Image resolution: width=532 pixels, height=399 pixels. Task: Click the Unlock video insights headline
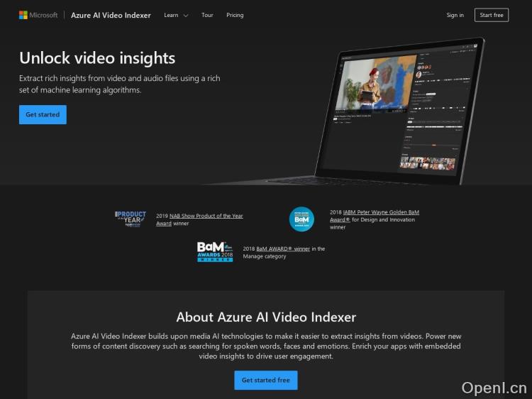tap(97, 58)
